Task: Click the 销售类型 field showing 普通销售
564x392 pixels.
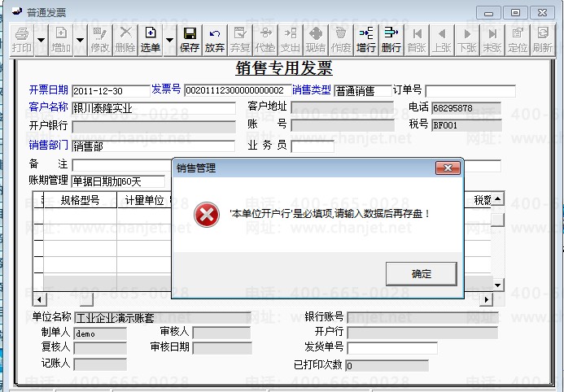Action: [x=363, y=91]
